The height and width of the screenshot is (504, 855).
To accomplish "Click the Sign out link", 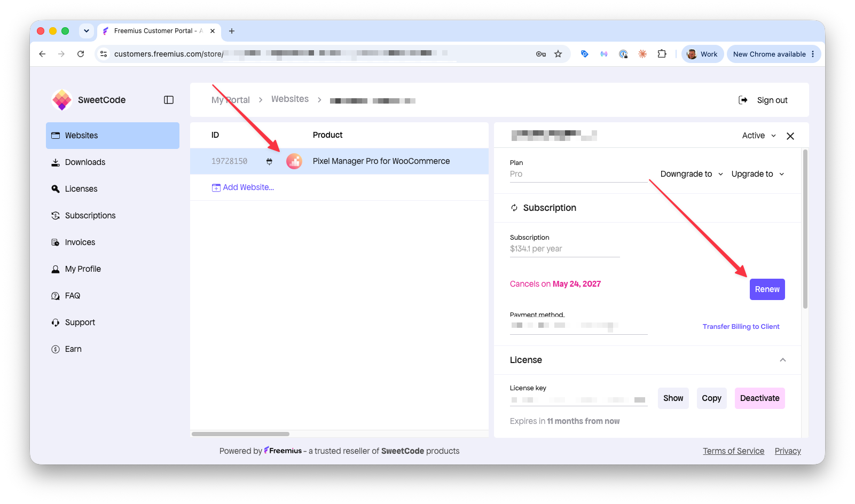I will [772, 100].
